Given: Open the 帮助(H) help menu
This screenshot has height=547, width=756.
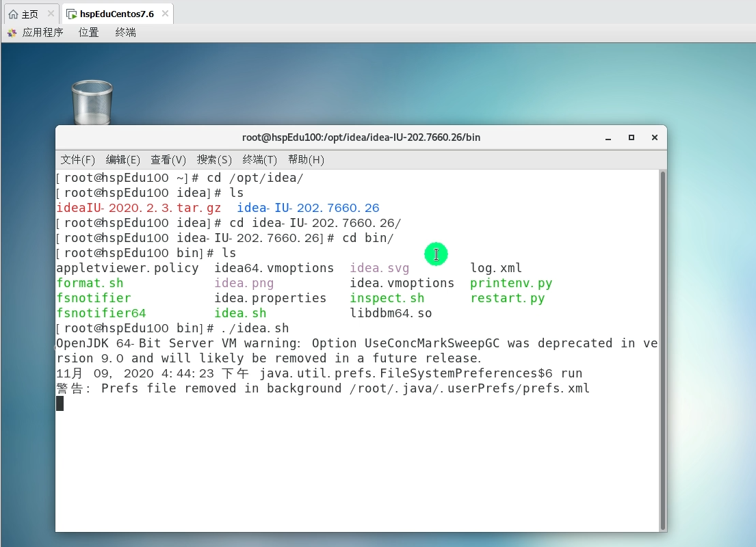Looking at the screenshot, I should point(306,159).
